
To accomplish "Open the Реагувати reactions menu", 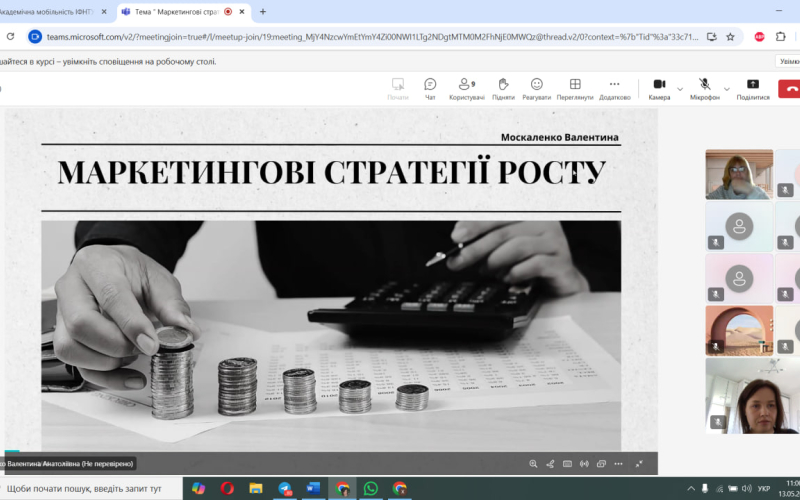I will (x=536, y=88).
